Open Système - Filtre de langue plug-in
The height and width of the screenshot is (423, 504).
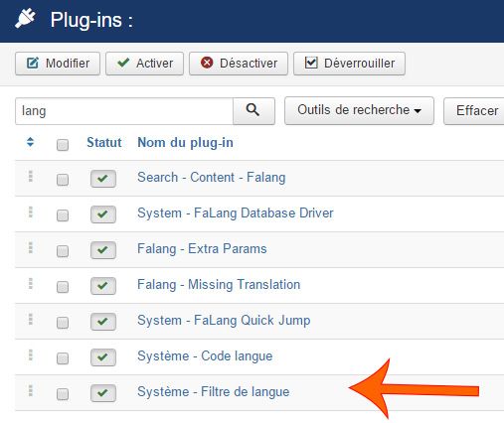pyautogui.click(x=214, y=392)
